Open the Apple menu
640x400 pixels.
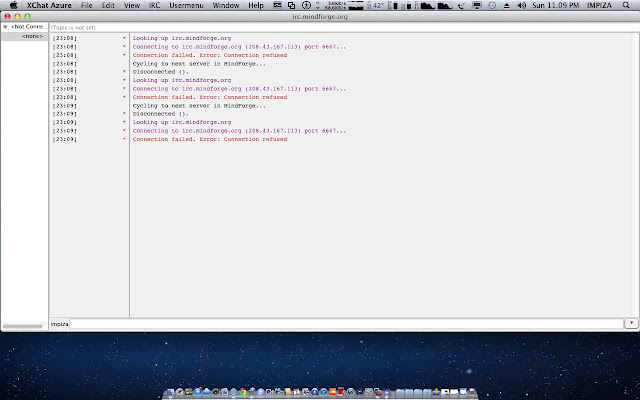[13, 5]
